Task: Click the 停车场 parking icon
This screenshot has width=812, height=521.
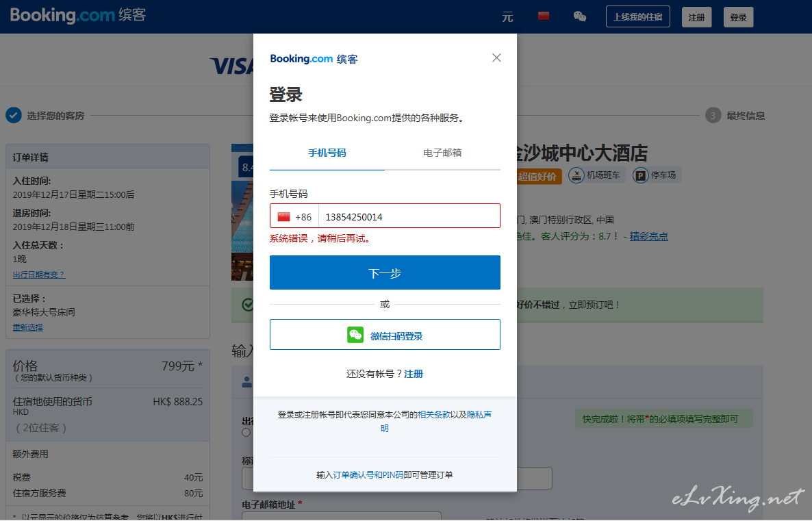Action: pos(641,175)
